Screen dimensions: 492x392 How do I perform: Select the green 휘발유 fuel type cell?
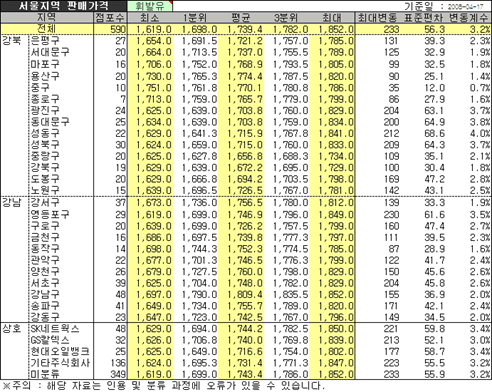pos(149,6)
